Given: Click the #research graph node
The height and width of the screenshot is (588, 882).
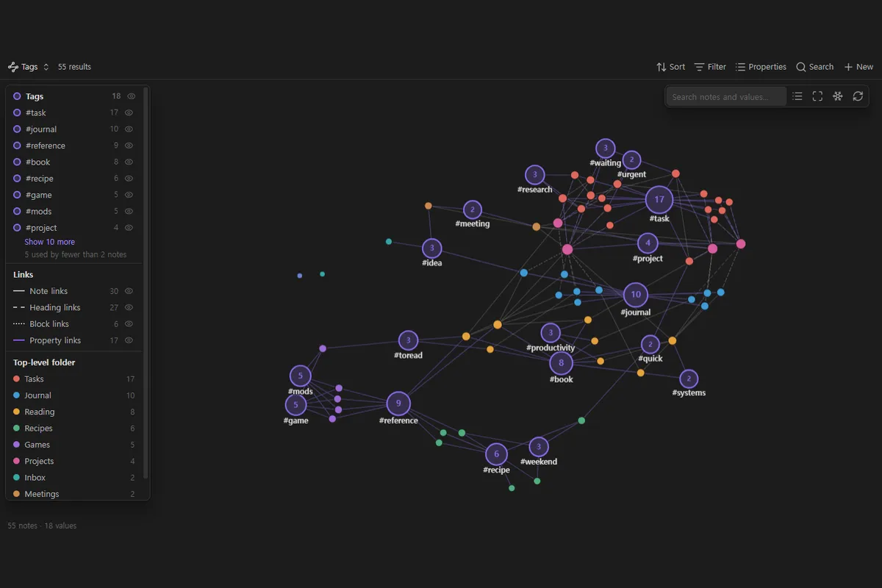Looking at the screenshot, I should coord(535,175).
